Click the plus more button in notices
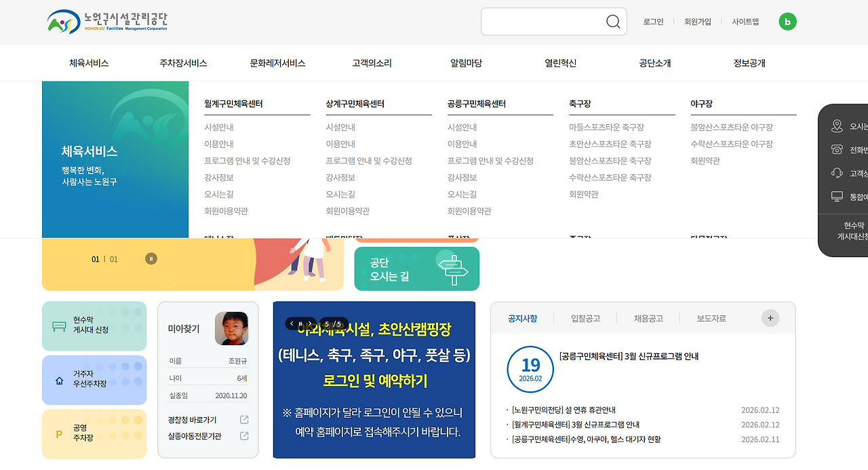This screenshot has height=470, width=868. click(x=770, y=318)
